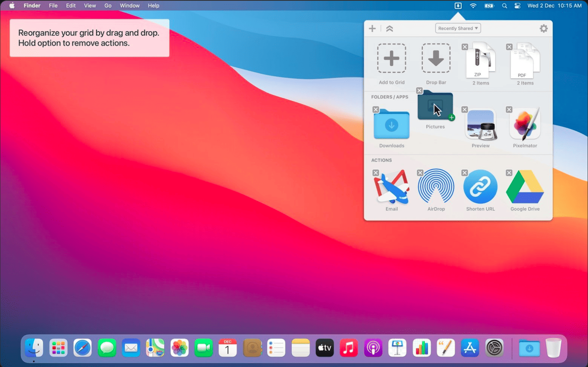The image size is (588, 367).
Task: Click the Dropzone icon in the menu bar
Action: (x=458, y=6)
